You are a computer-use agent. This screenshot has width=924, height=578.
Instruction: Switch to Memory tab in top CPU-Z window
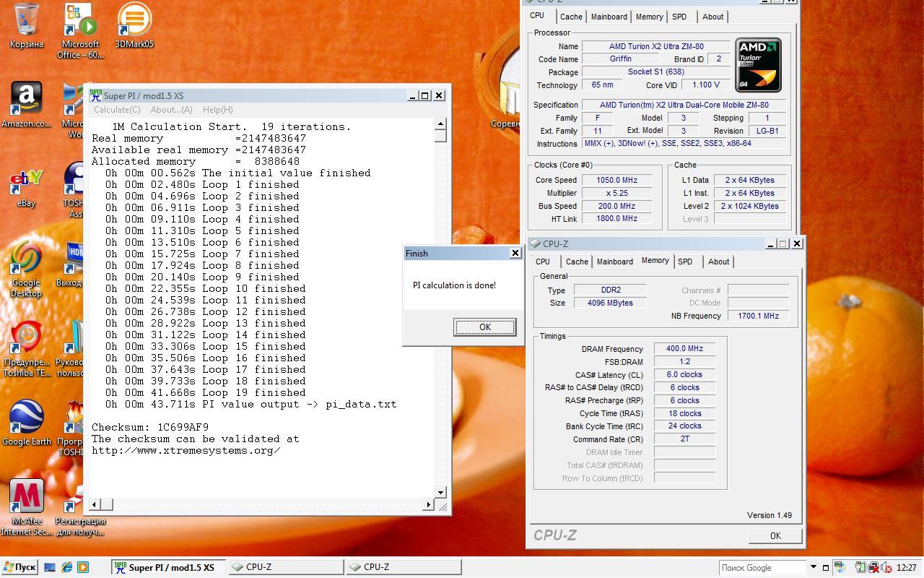(649, 17)
